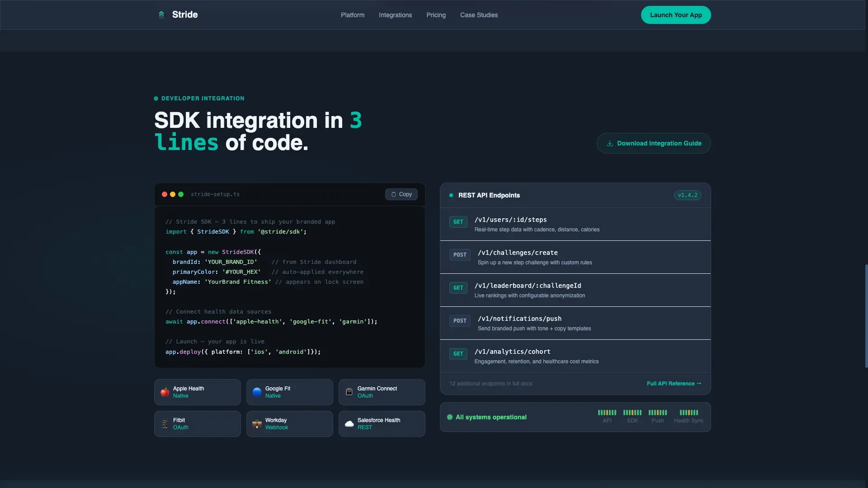Viewport: 868px width, 488px height.
Task: Click the GET badge for /v1/users/:id/steps
Action: [x=458, y=222]
